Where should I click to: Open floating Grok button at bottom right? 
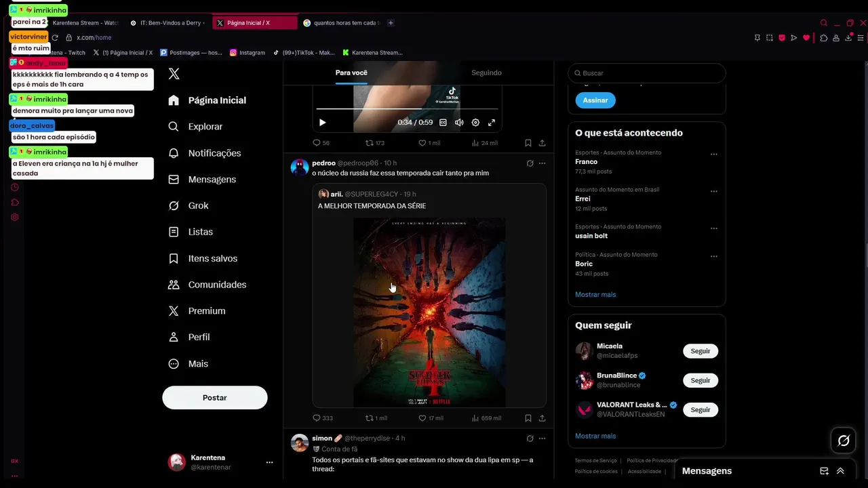tap(844, 441)
